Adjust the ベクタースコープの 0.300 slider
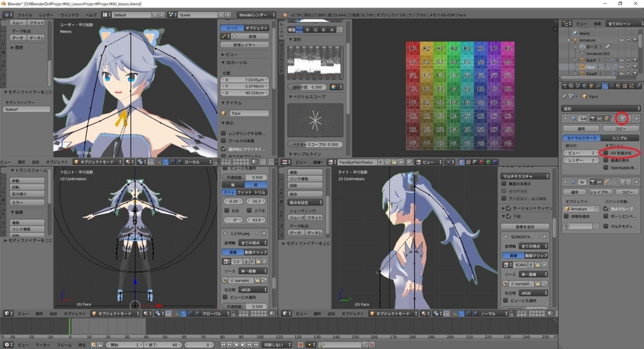 click(315, 144)
